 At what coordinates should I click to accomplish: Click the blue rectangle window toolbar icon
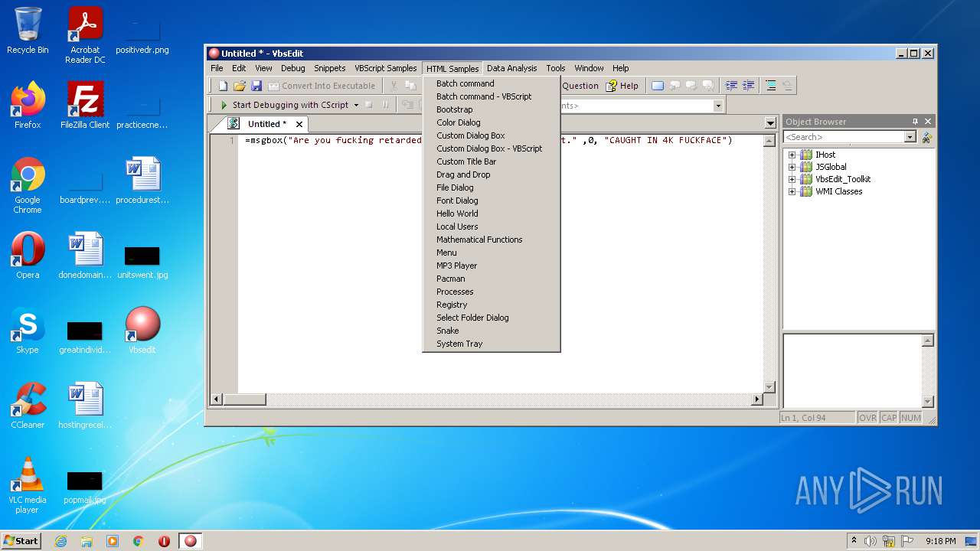657,86
